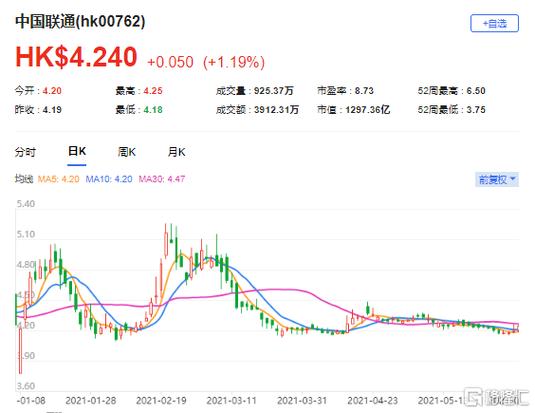Screen dimensions: 535x413
Task: Click the MA5: 4.20 indicator label
Action: [58, 179]
